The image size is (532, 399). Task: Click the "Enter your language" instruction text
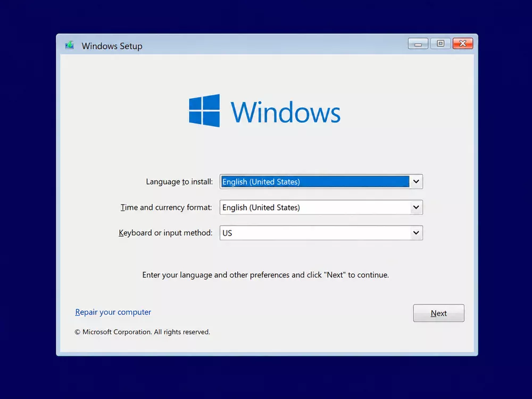point(265,275)
